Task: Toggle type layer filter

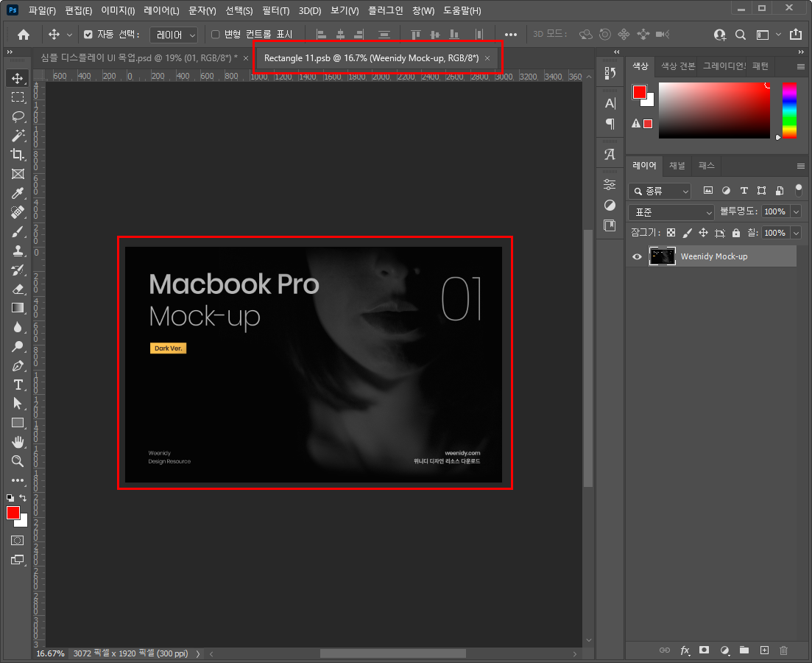Action: coord(744,190)
